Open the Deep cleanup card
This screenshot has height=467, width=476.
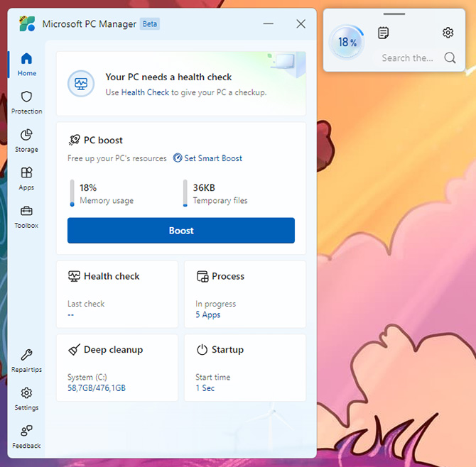pos(117,368)
